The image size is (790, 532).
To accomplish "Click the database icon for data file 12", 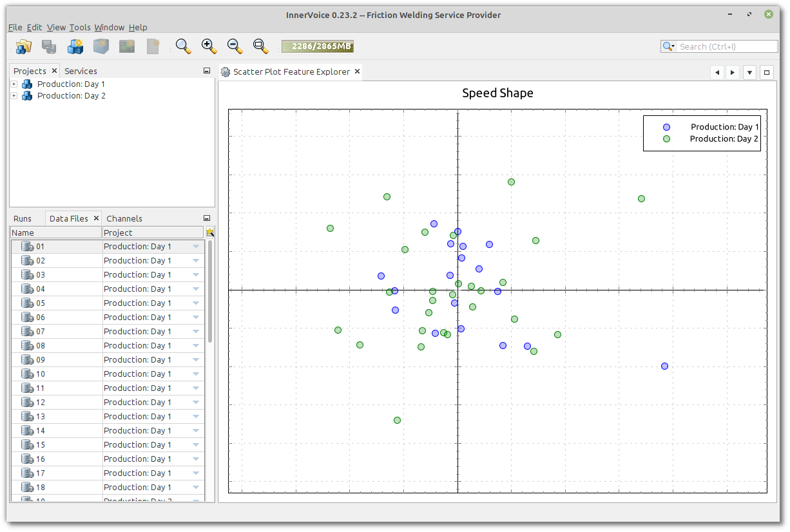I will pos(27,403).
